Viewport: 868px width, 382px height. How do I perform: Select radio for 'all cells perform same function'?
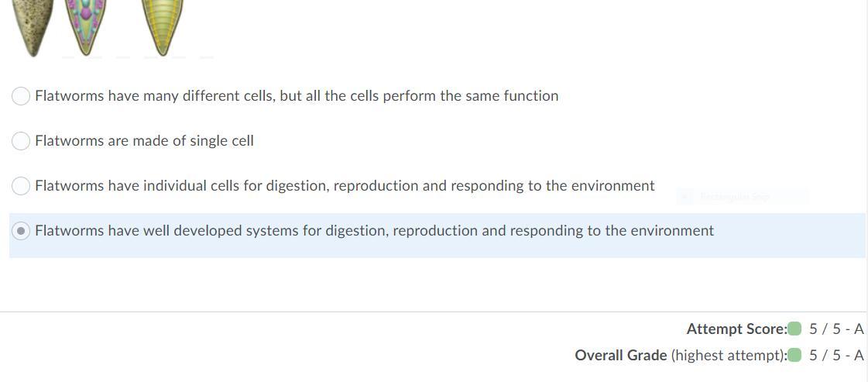(x=22, y=96)
